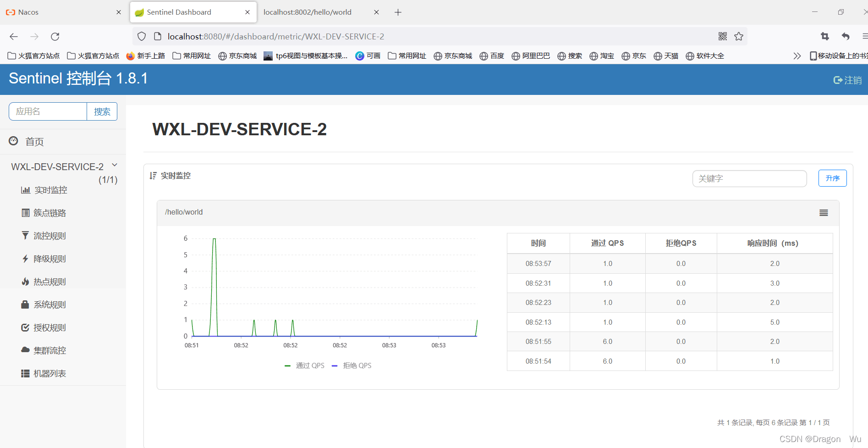Click the 实时监控 panel heading sort icon

coord(153,176)
